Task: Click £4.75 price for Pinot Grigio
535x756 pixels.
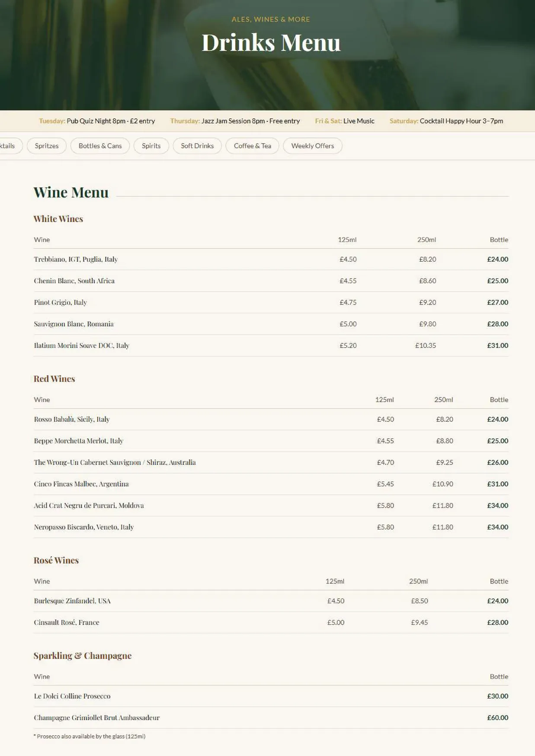Action: 348,302
